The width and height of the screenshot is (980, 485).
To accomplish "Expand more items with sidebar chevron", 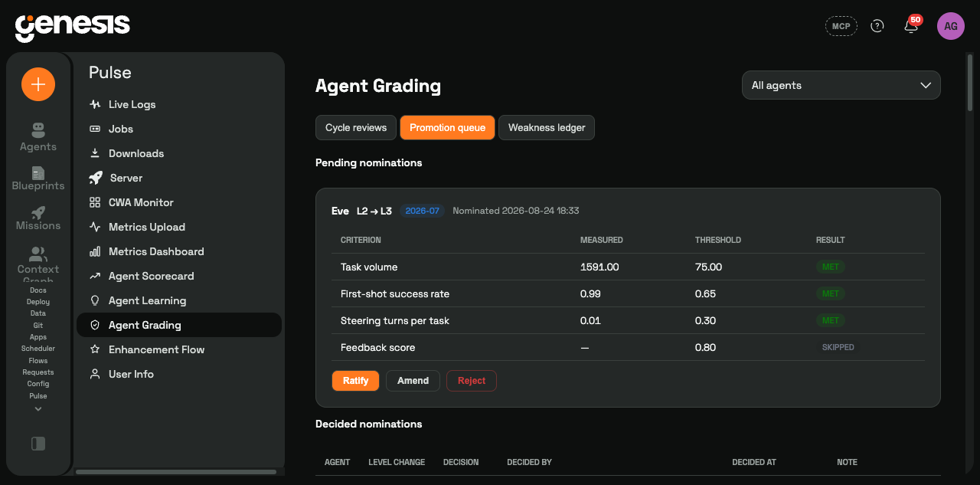I will (x=38, y=409).
